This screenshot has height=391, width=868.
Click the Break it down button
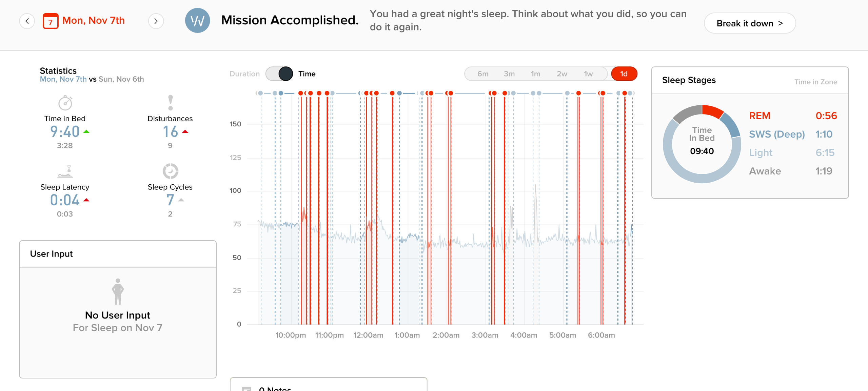[x=750, y=23]
